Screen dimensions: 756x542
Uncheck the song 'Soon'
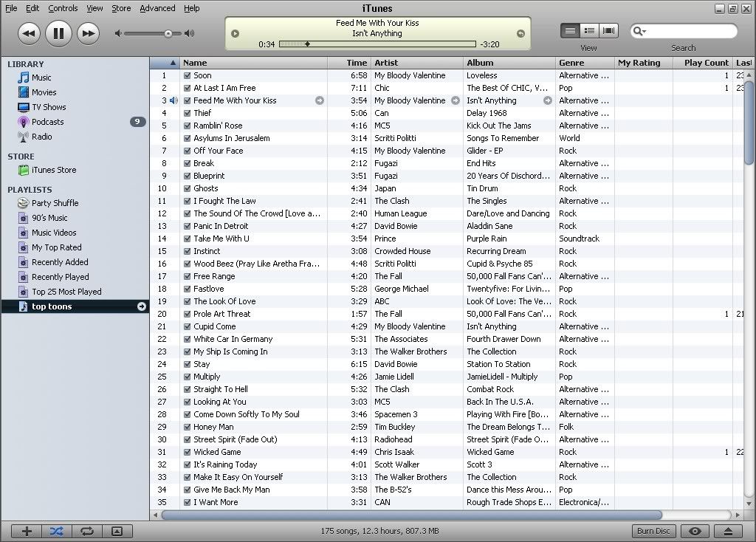[x=188, y=75]
